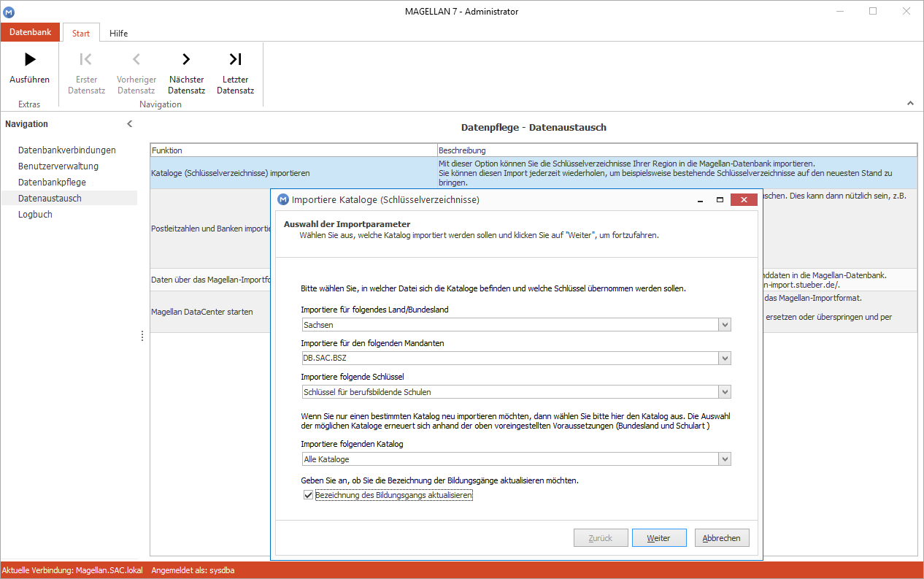Minimize the MAGELLAN 7 main window

(x=840, y=11)
